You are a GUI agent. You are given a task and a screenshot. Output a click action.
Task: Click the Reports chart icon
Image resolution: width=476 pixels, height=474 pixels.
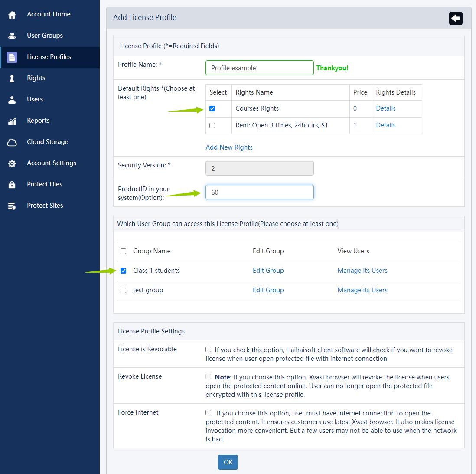tap(12, 121)
